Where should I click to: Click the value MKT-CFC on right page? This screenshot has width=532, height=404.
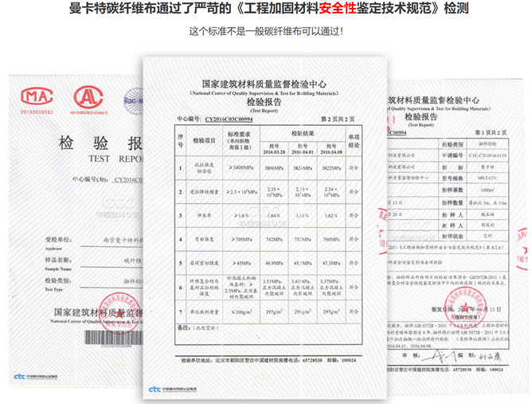click(x=487, y=178)
